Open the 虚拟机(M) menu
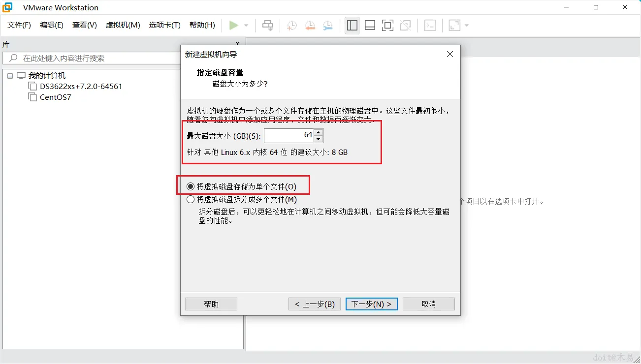 click(123, 25)
